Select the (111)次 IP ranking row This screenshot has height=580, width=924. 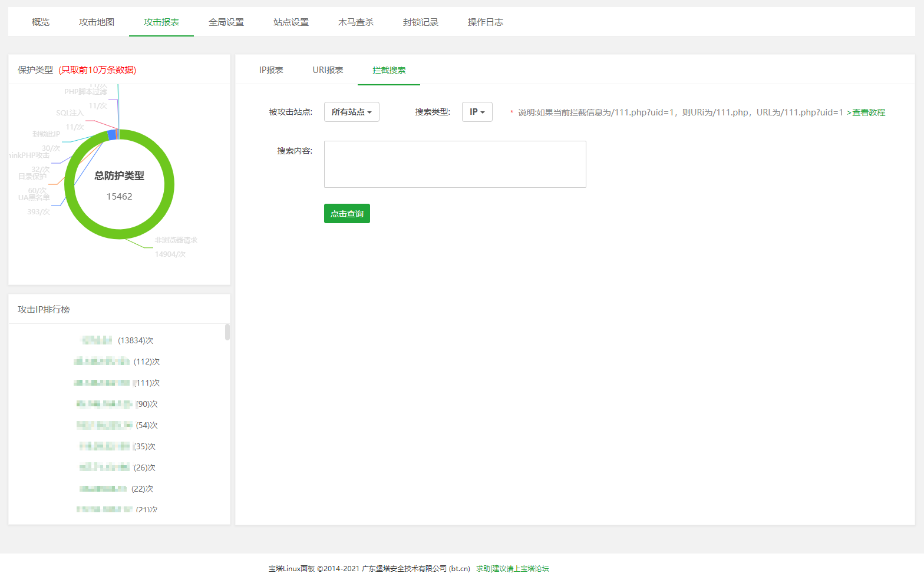click(117, 383)
